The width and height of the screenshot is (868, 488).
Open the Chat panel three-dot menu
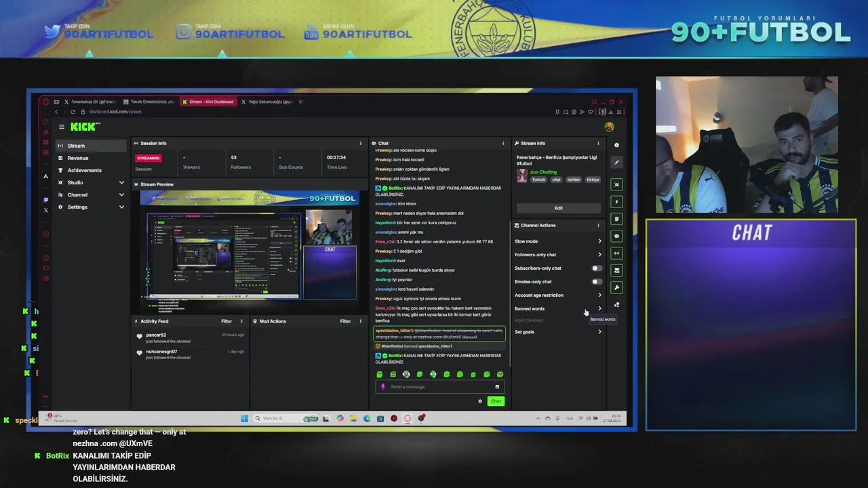point(503,143)
